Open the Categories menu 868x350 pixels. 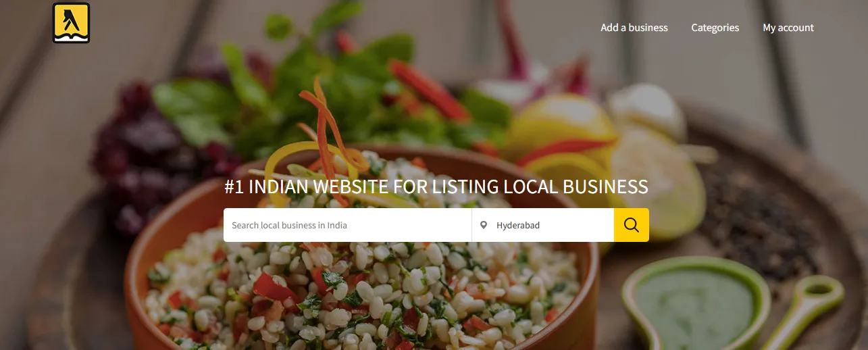tap(715, 28)
